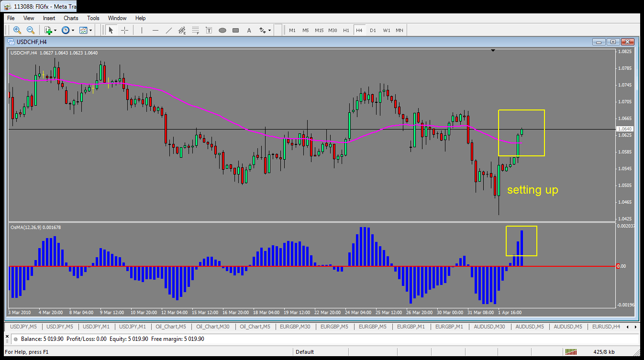The height and width of the screenshot is (360, 644).
Task: Click the New Chart icon with green plus
Action: coord(48,30)
